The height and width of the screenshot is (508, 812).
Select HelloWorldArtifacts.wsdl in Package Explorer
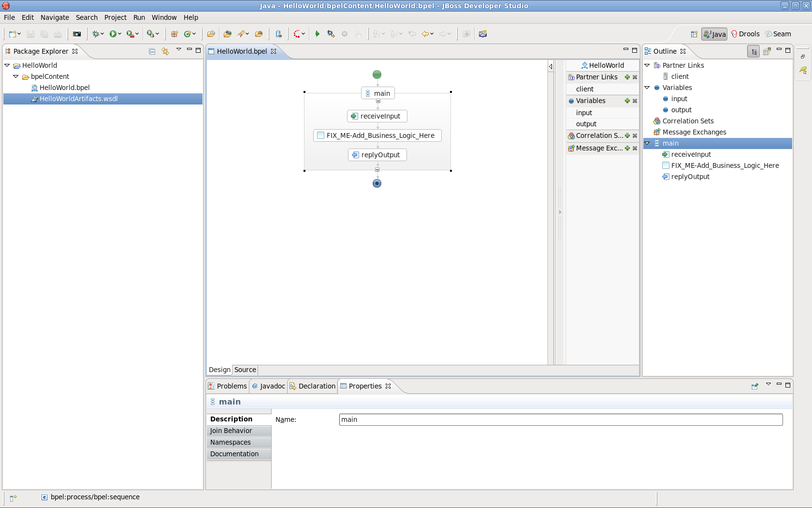[x=78, y=99]
